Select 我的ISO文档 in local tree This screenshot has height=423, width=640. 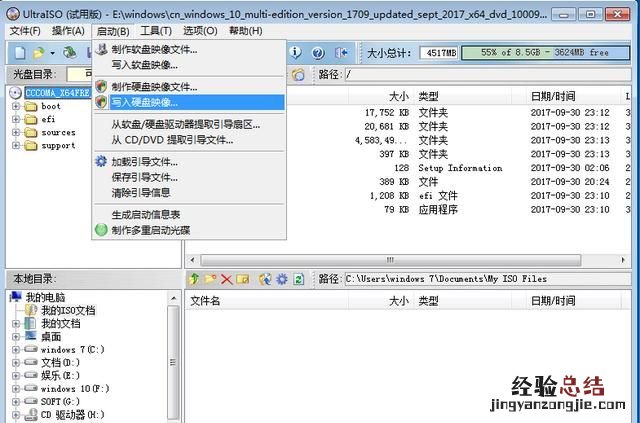[x=68, y=311]
